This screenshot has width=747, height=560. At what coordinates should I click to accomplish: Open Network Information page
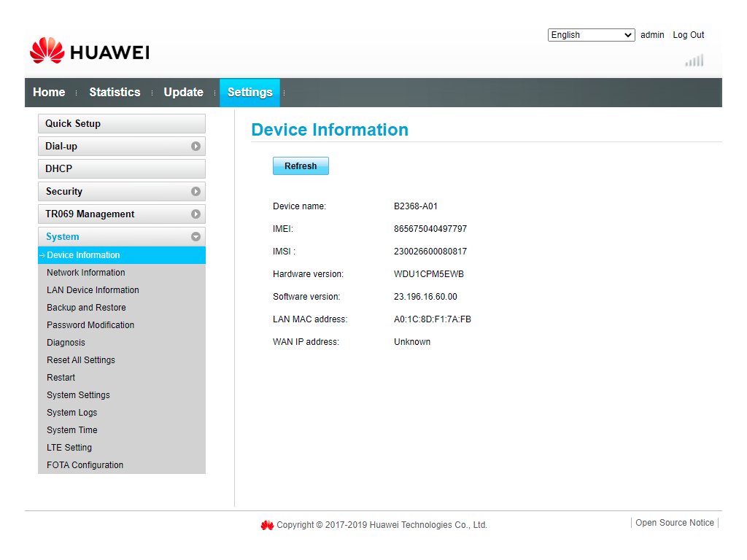(x=86, y=273)
